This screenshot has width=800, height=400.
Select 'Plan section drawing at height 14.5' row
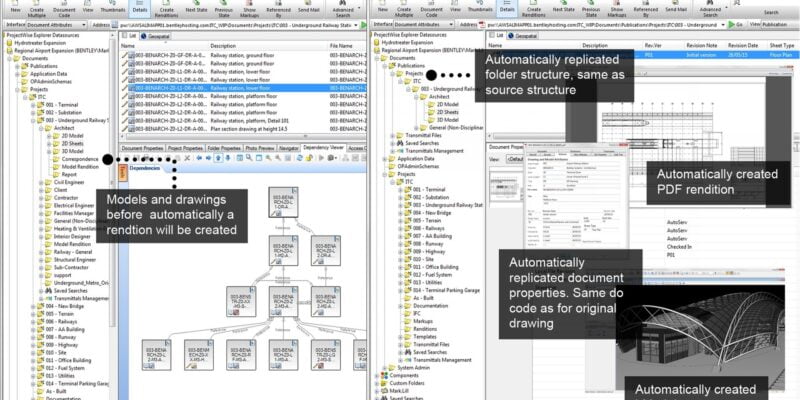(x=243, y=129)
